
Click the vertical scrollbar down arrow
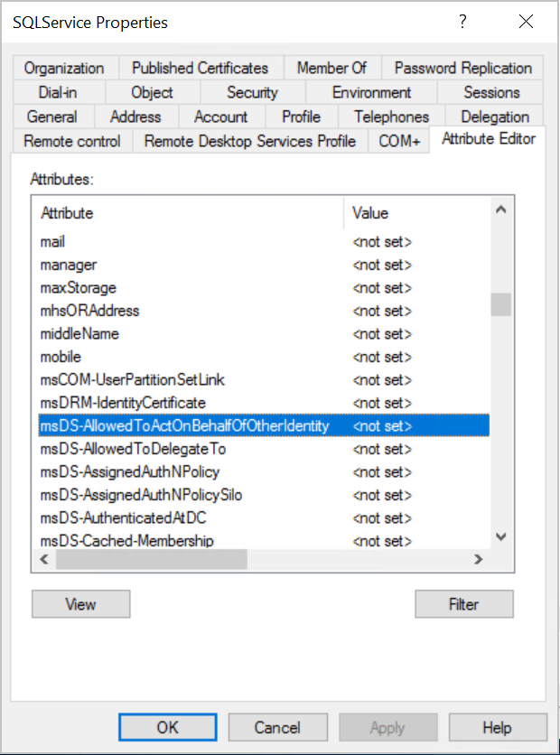[500, 536]
